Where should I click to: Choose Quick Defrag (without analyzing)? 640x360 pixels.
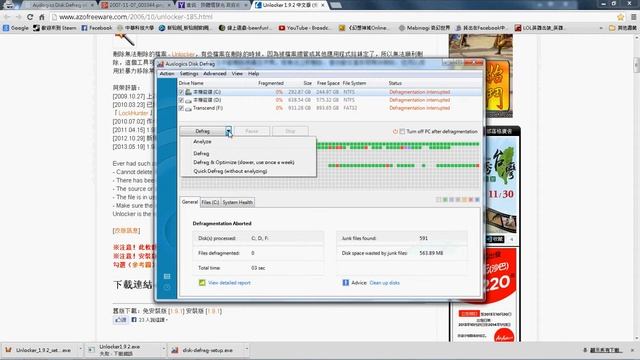(x=248, y=171)
